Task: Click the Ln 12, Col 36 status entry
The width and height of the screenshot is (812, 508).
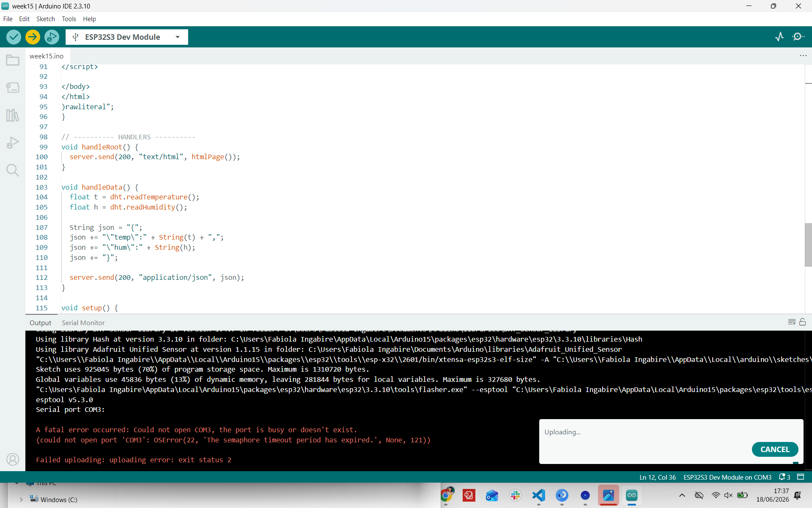Action: click(x=658, y=477)
